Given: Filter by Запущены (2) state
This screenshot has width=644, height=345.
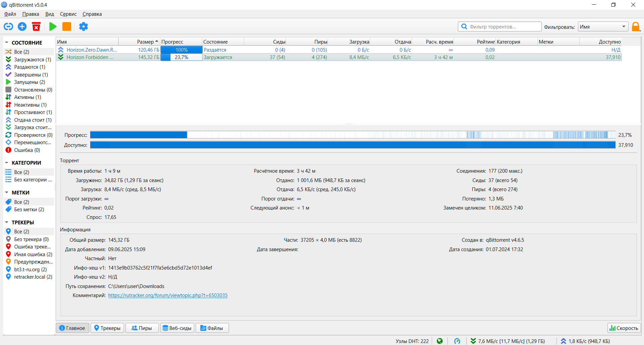Looking at the screenshot, I should 29,82.
